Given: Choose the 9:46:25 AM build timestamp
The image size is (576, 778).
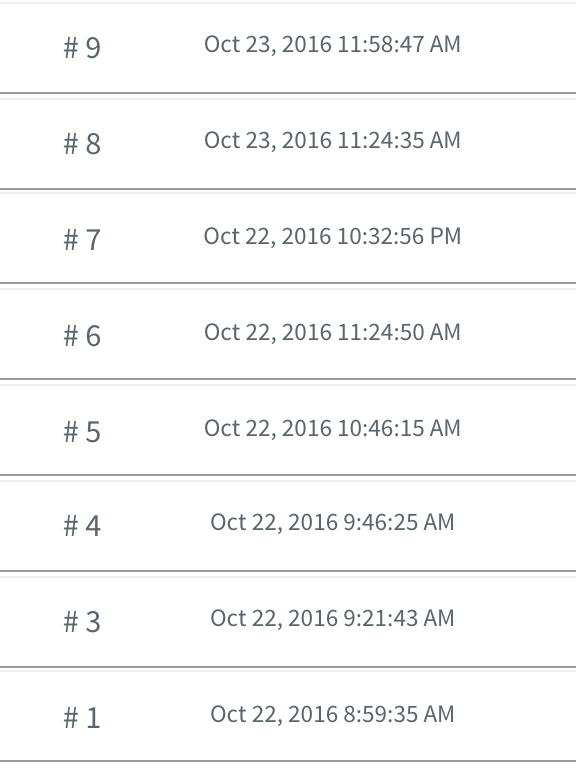Looking at the screenshot, I should point(332,522).
